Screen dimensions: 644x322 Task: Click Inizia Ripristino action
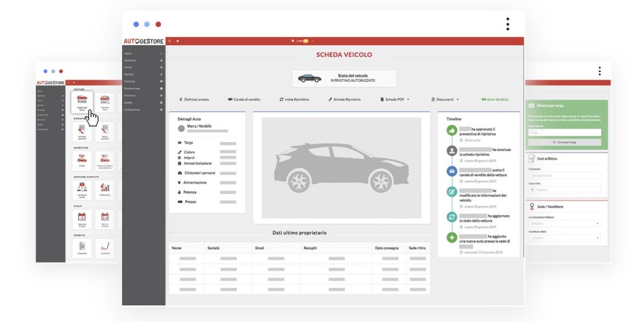pos(294,99)
